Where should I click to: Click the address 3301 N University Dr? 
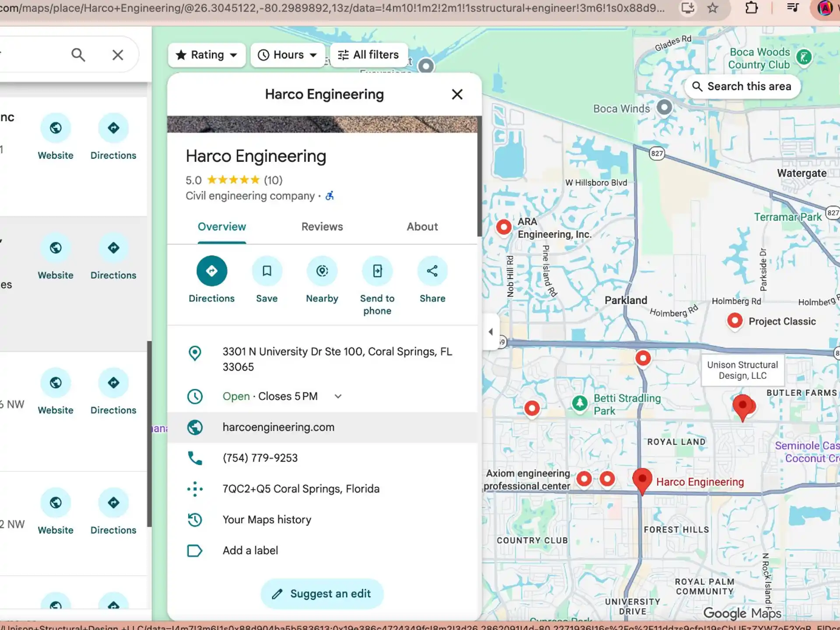pos(337,359)
